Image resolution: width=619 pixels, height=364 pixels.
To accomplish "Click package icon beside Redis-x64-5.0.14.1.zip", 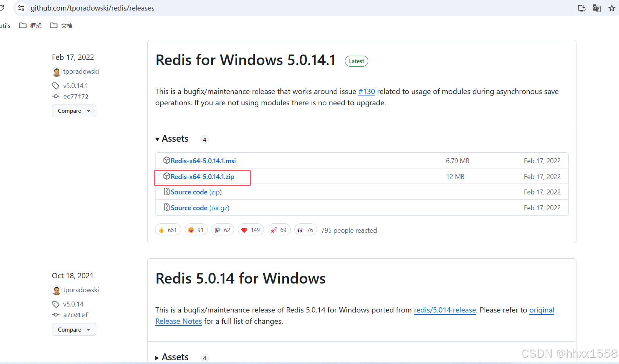I will (167, 176).
